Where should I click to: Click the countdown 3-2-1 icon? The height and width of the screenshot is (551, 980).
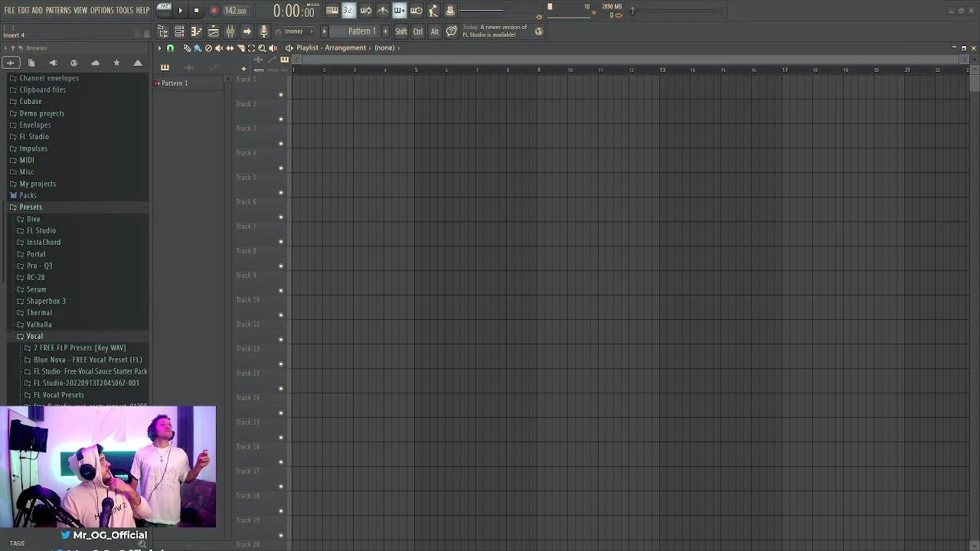[349, 11]
